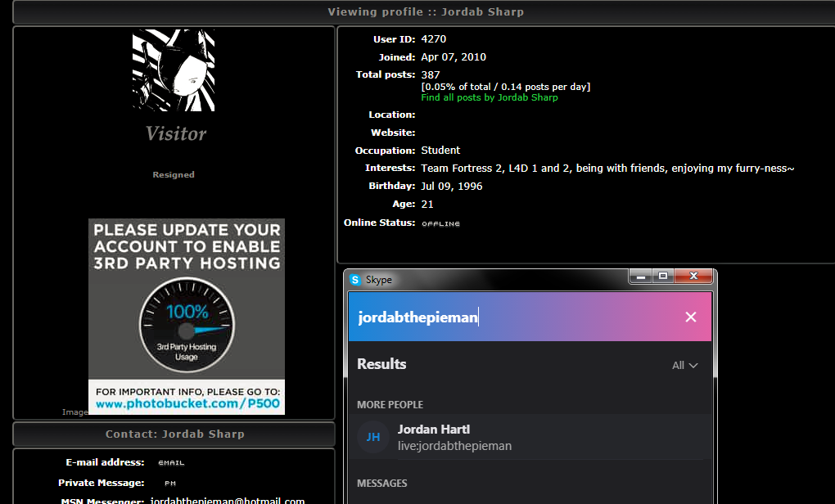Viewport: 835px width, 504px height.
Task: Click the posts statistics '[0.05% of total' line
Action: 505,87
